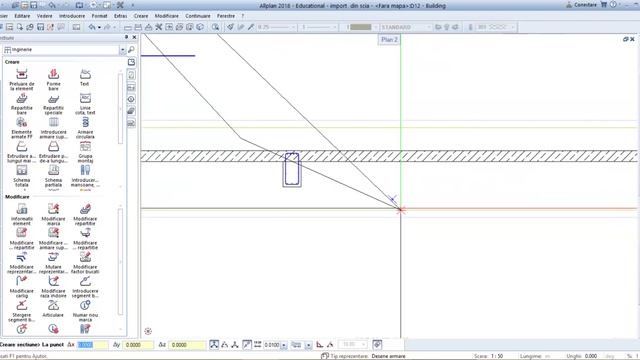The image size is (640, 360).
Task: Open the Creare menu
Action: pos(141,16)
